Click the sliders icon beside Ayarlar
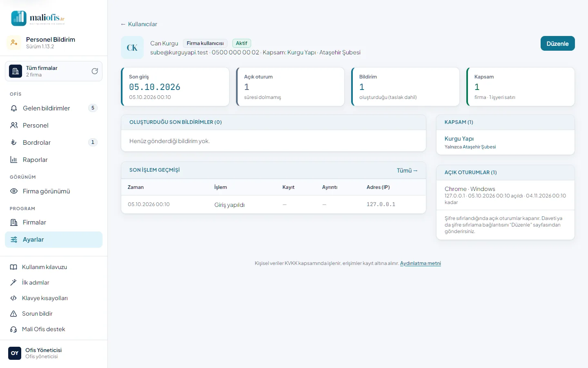This screenshot has width=588, height=368. (x=14, y=240)
